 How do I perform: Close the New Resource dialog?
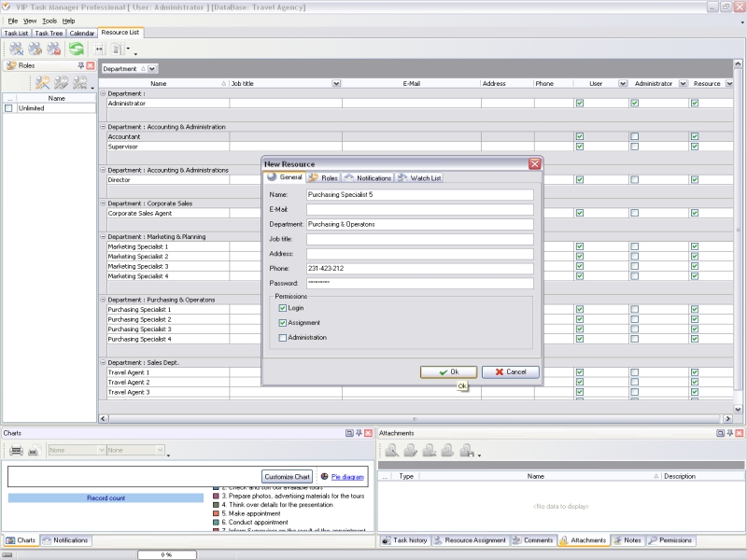tap(534, 164)
